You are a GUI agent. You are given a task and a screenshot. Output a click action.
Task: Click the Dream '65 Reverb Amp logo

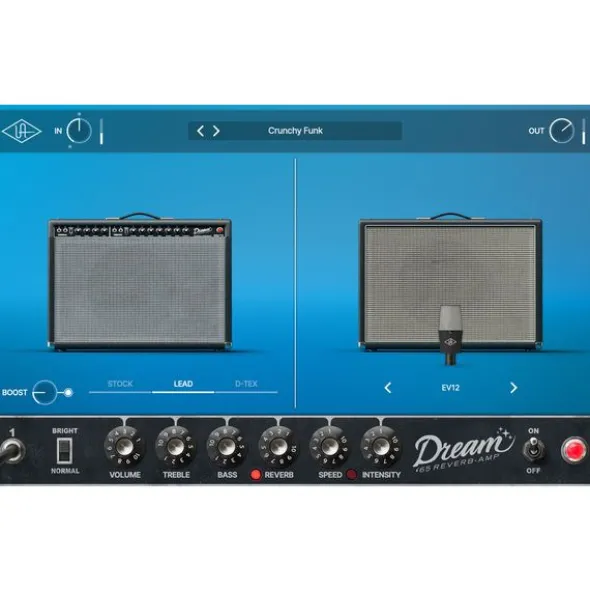[464, 450]
